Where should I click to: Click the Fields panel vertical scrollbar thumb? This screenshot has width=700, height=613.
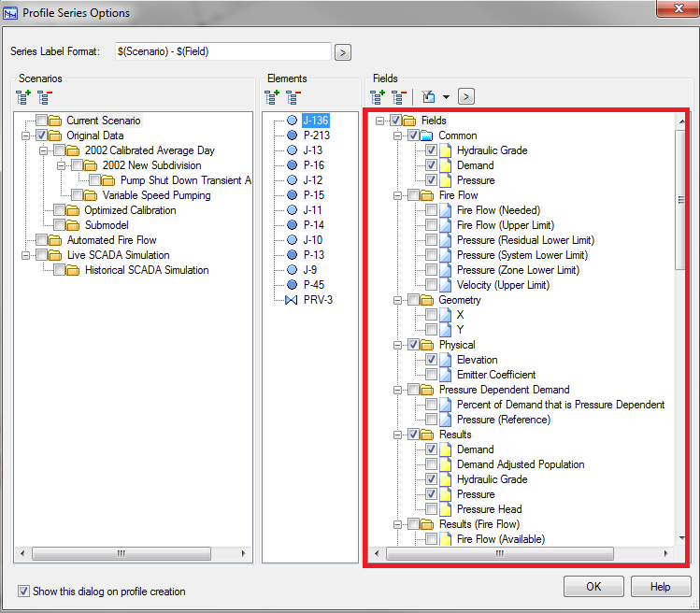tap(680, 200)
